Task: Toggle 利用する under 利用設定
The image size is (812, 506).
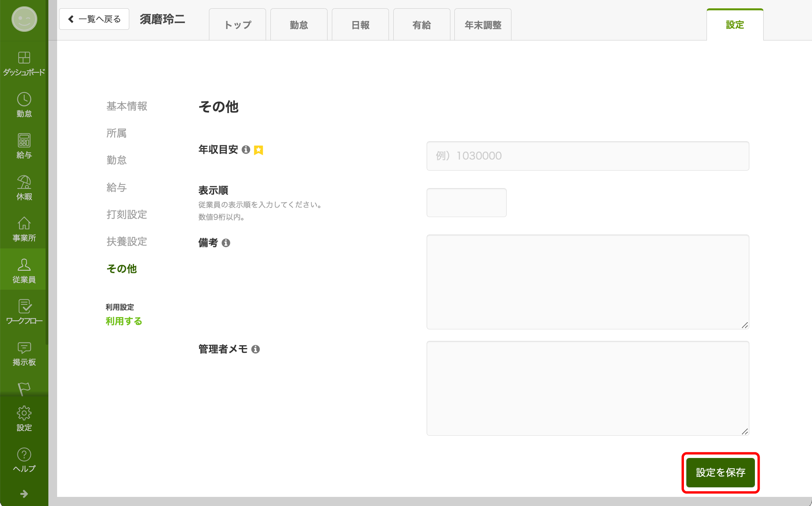Action: (x=124, y=321)
